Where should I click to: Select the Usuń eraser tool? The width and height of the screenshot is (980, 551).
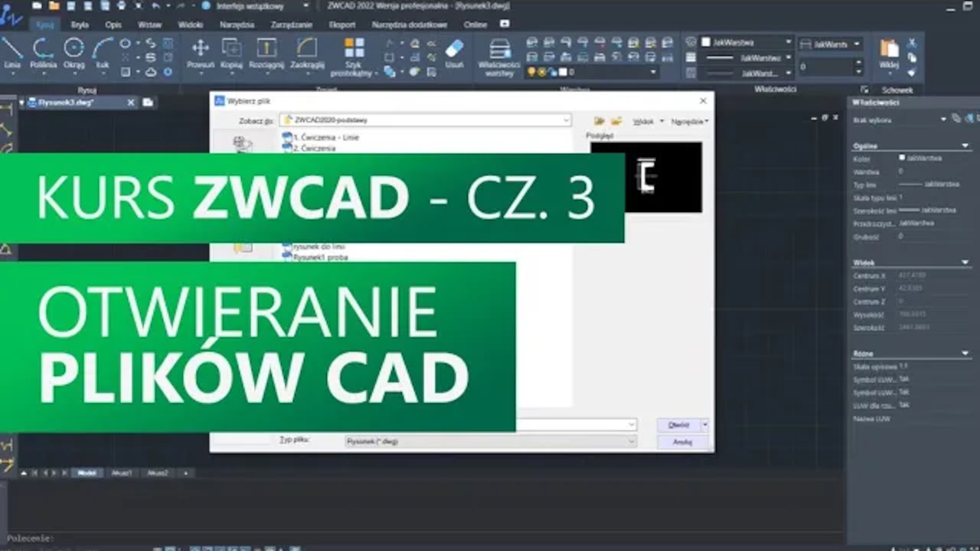454,54
